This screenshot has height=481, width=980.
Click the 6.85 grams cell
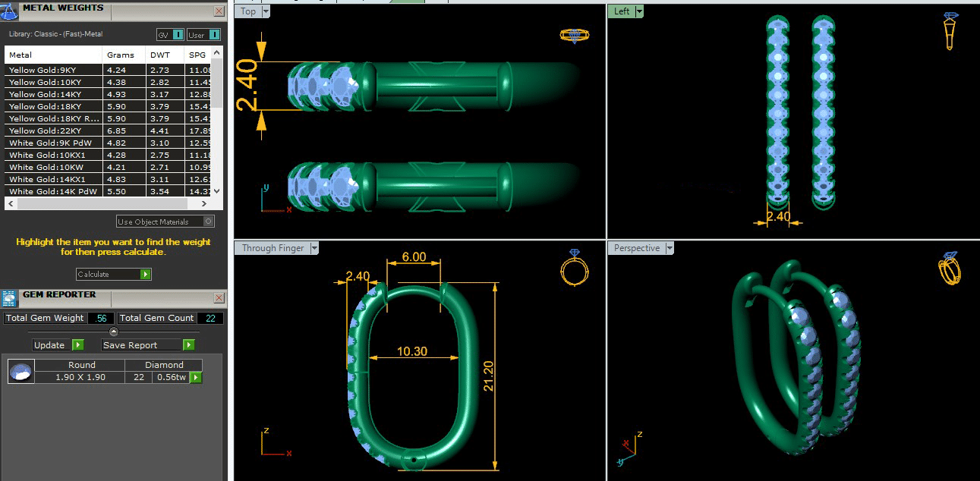[x=123, y=130]
